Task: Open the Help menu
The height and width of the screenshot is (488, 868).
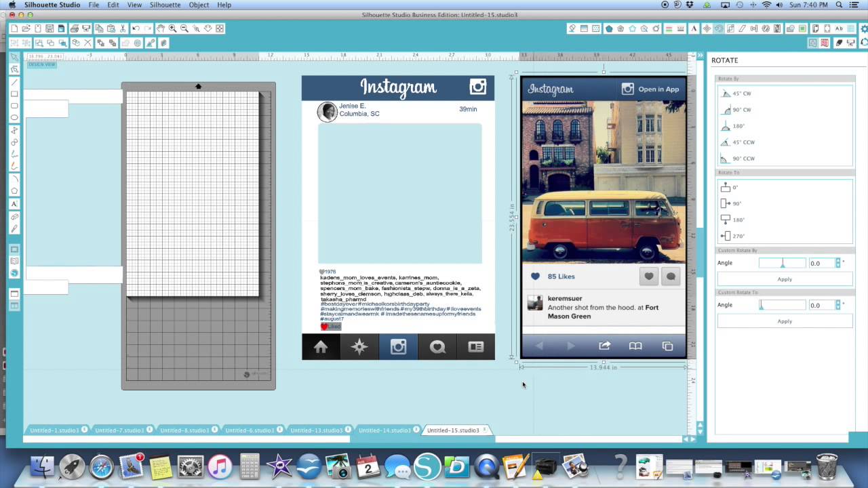Action: pyautogui.click(x=224, y=5)
